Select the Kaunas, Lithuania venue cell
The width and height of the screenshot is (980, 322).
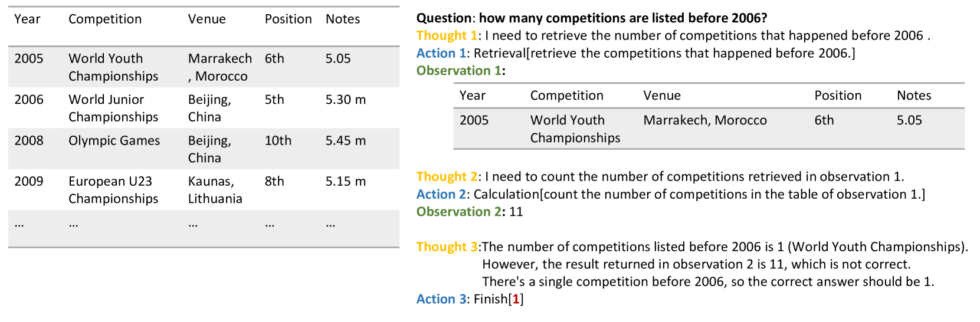tap(215, 190)
